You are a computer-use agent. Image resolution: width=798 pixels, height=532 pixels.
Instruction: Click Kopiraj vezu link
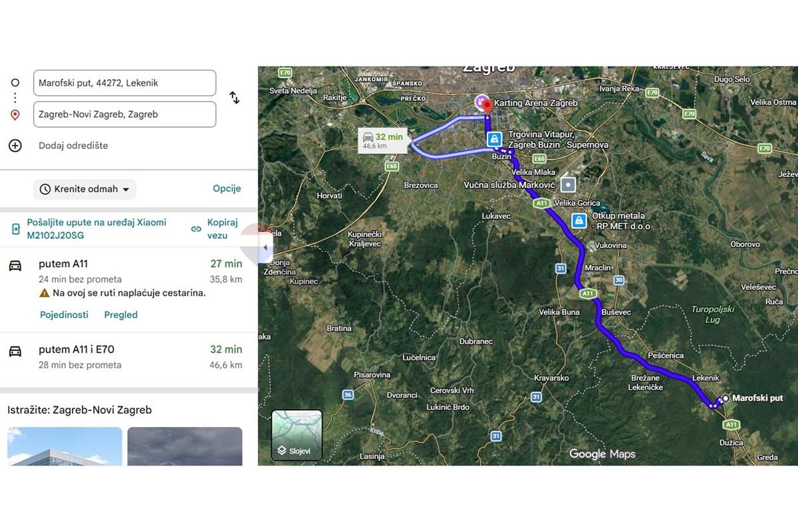pos(222,229)
